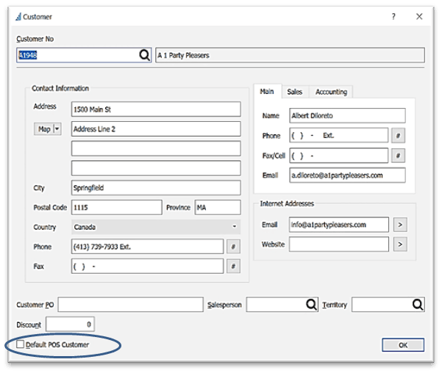Click the help question mark icon
This screenshot has height=373, width=442.
(394, 16)
